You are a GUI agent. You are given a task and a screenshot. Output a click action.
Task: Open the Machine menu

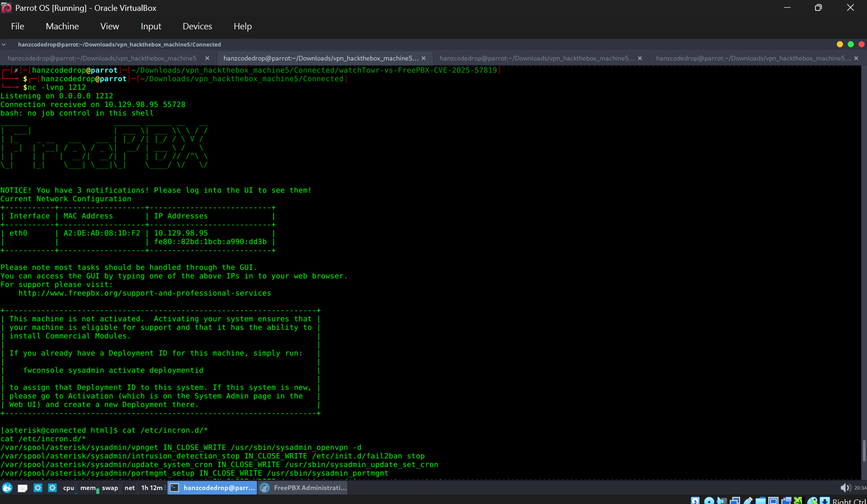coord(62,26)
